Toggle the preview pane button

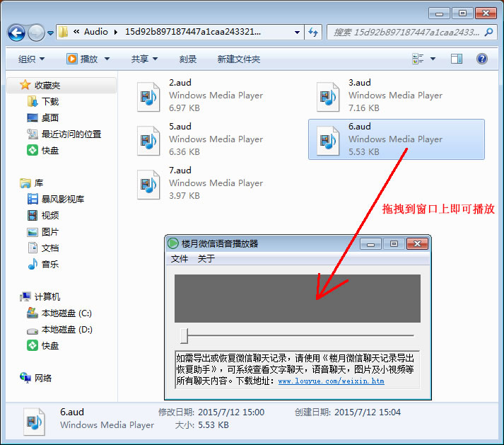point(456,59)
